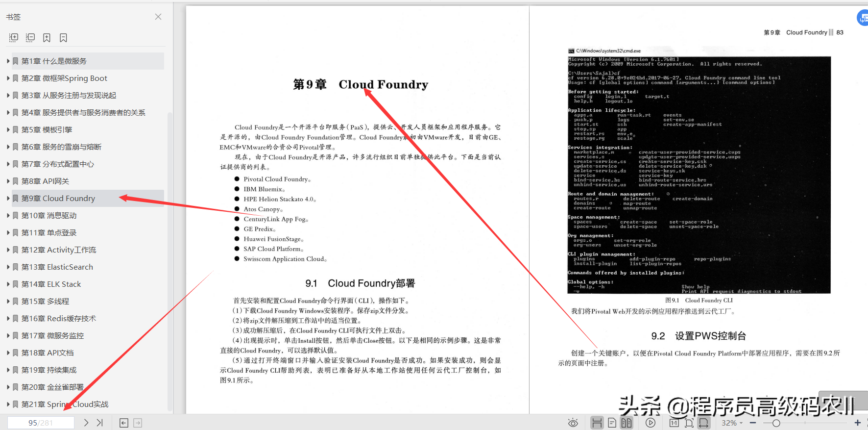
Task: Open the blue assistant icon at top right
Action: click(863, 18)
